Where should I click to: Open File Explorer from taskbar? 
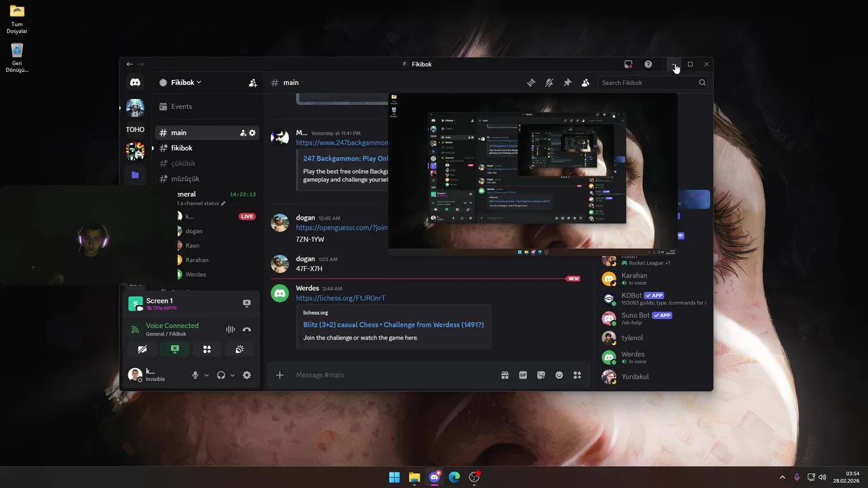tap(414, 477)
